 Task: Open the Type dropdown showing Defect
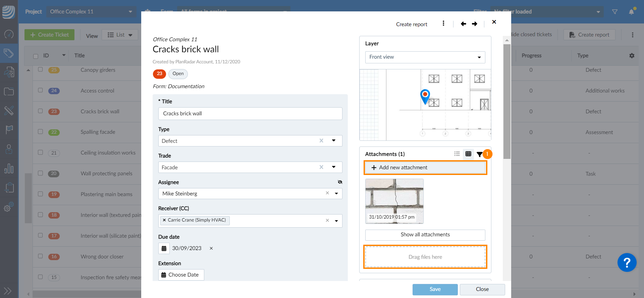(x=333, y=141)
